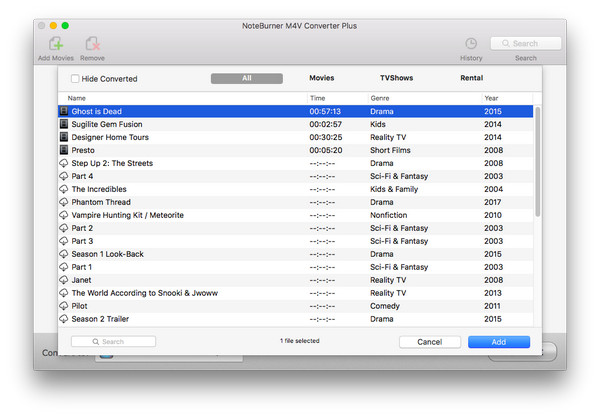Click cloud download icon for Phantom Thread
Image resolution: width=600 pixels, height=418 pixels.
tap(64, 202)
